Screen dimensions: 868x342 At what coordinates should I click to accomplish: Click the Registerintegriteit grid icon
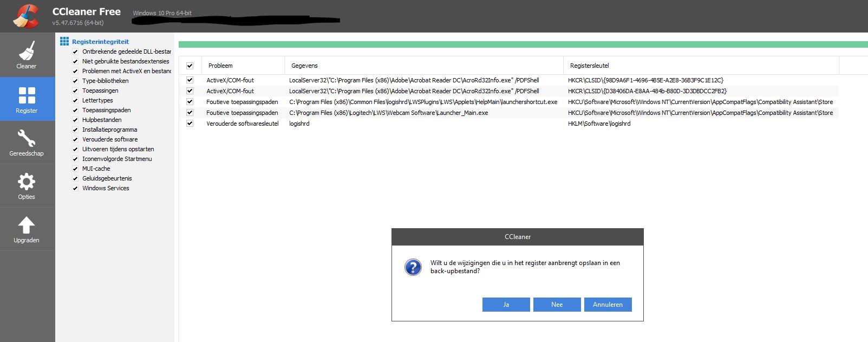(64, 41)
